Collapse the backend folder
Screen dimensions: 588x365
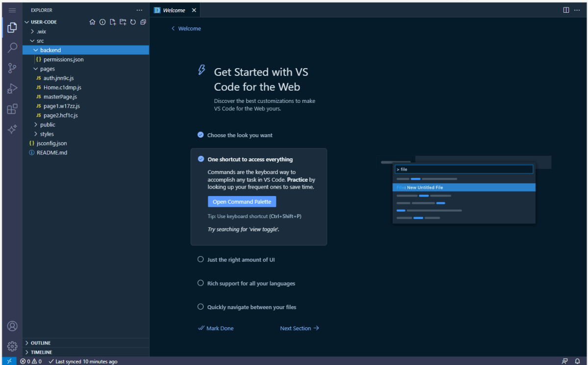(x=86, y=50)
